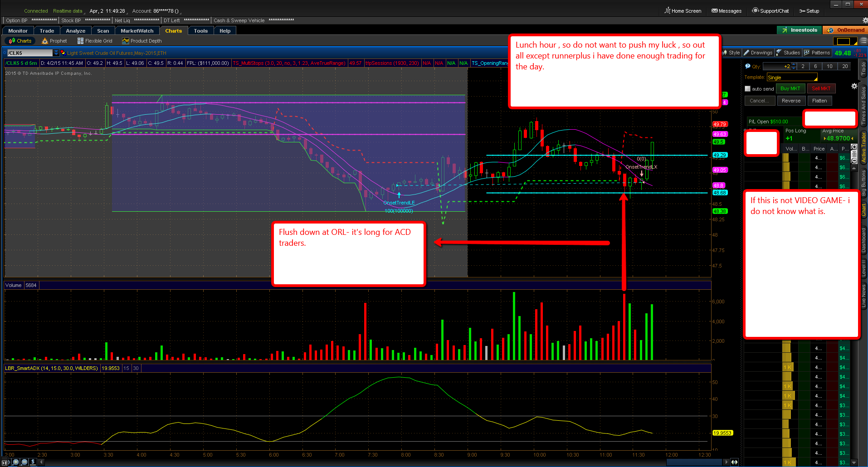Click the scroll-left arrow under the chart
The width and height of the screenshot is (868, 467).
(41, 462)
